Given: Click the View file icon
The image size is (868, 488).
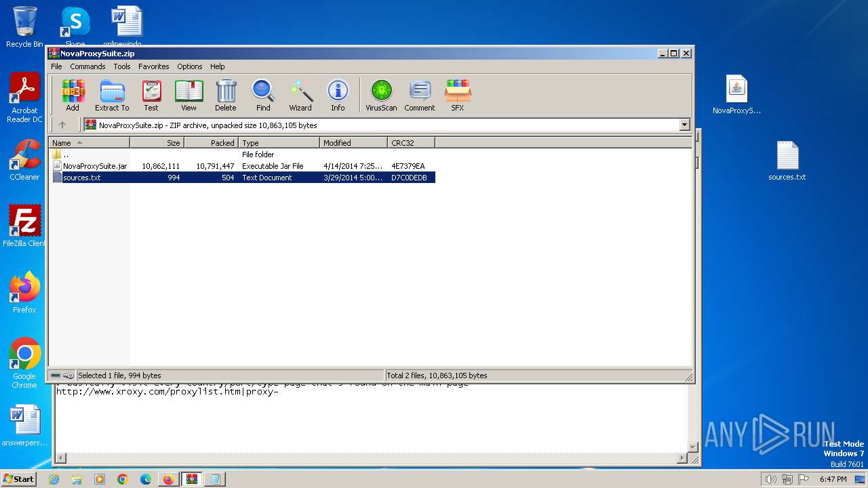Looking at the screenshot, I should click(x=189, y=95).
